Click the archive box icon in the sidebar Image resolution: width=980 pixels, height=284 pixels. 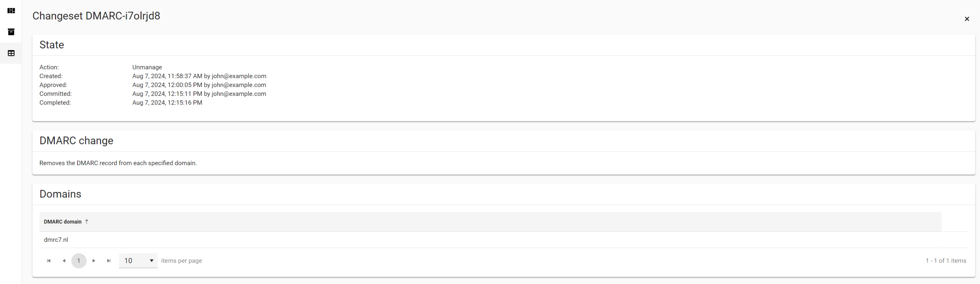(x=11, y=32)
